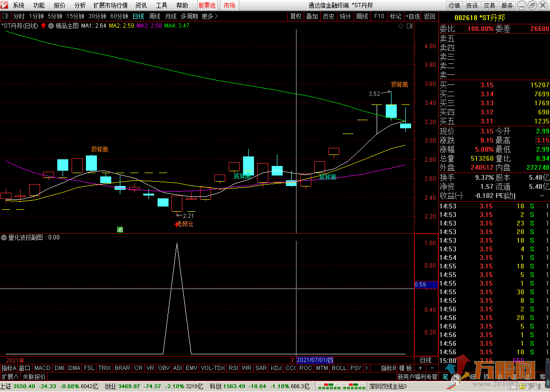Click the 交易 button at top right

click(489, 5)
